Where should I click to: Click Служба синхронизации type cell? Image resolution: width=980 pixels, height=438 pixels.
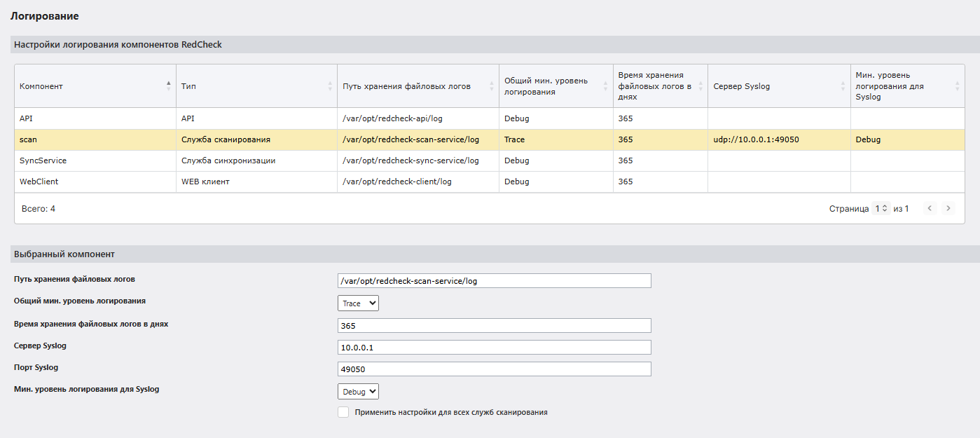coord(256,160)
